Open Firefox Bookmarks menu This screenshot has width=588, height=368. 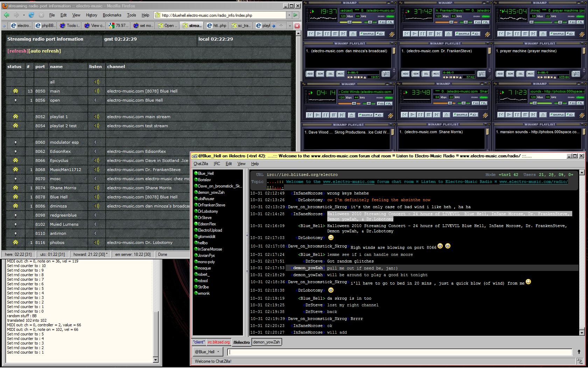point(112,15)
